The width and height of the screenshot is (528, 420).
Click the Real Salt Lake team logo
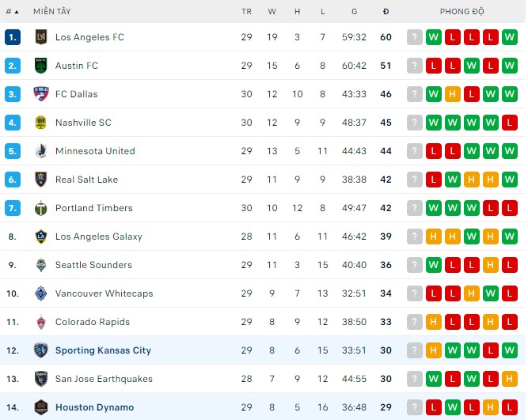[x=41, y=180]
